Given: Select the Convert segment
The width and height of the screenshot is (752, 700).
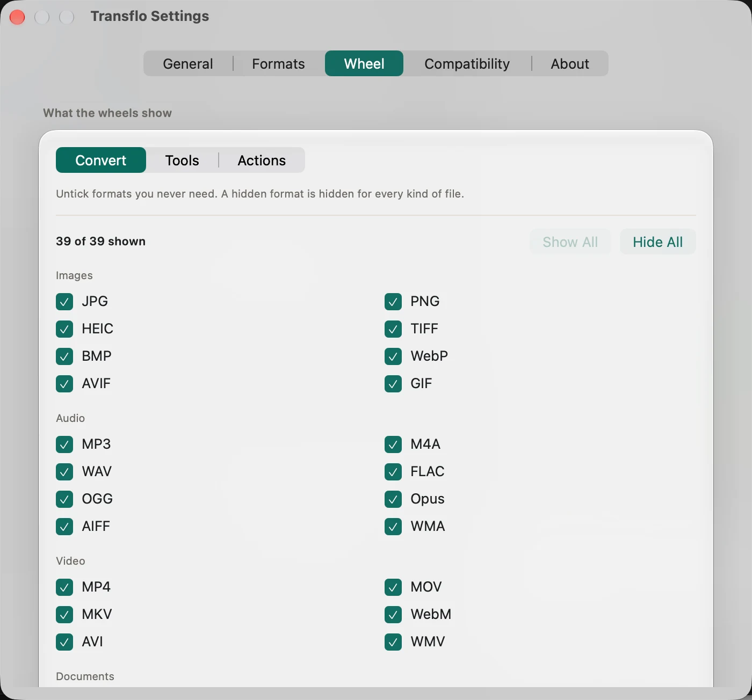Looking at the screenshot, I should pos(101,161).
